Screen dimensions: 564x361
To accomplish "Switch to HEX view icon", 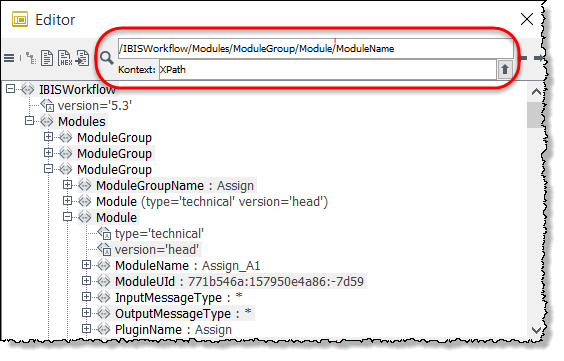I will click(x=65, y=58).
